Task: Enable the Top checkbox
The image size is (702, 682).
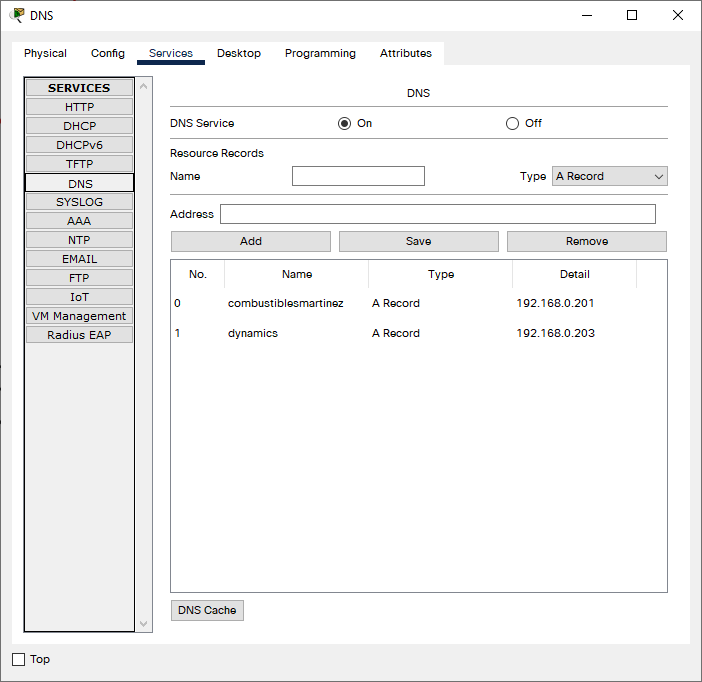Action: tap(18, 659)
